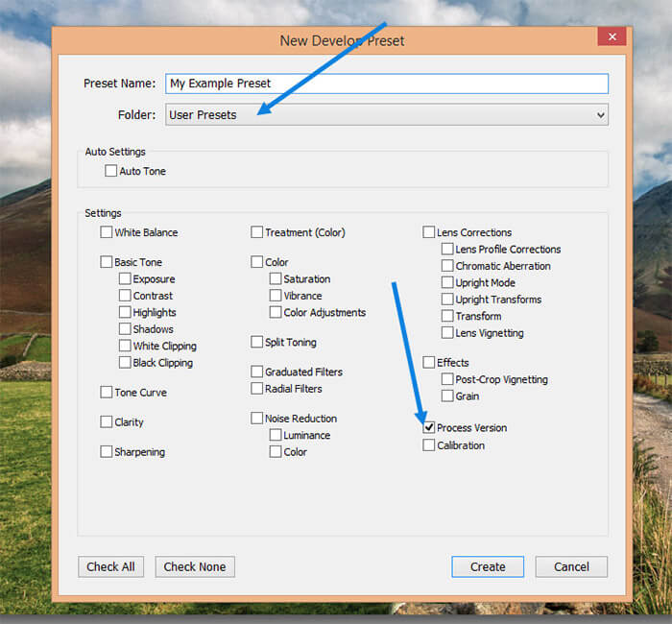Enable White Clipping checkbox
The height and width of the screenshot is (624, 672).
click(125, 346)
